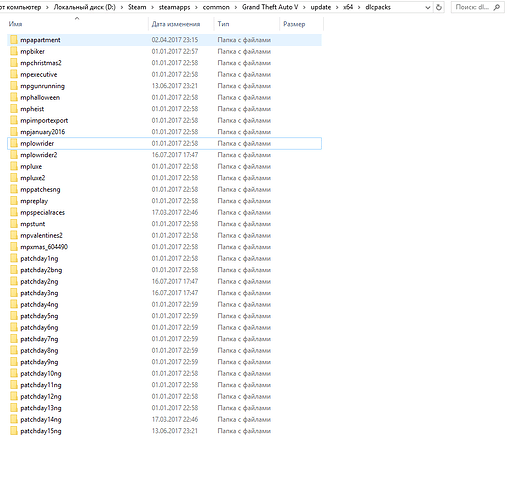The height and width of the screenshot is (500, 509).
Task: Sort by the Имя column header
Action: tap(77, 24)
